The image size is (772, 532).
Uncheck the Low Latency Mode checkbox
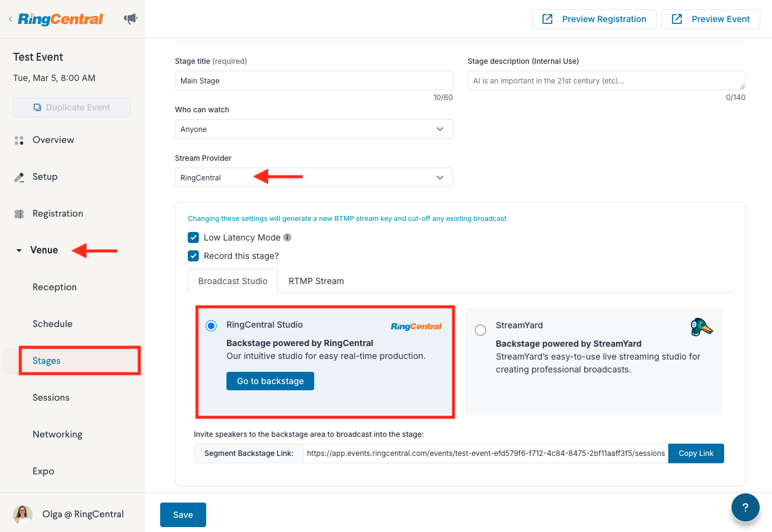click(x=193, y=237)
